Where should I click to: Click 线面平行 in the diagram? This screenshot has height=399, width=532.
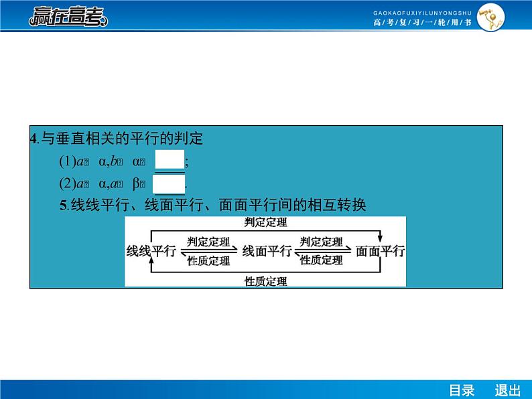point(267,251)
